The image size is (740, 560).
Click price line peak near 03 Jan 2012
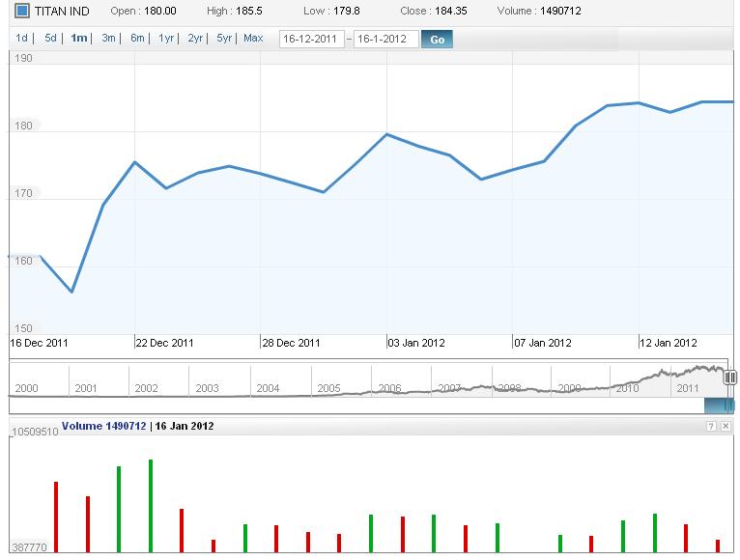pos(386,134)
